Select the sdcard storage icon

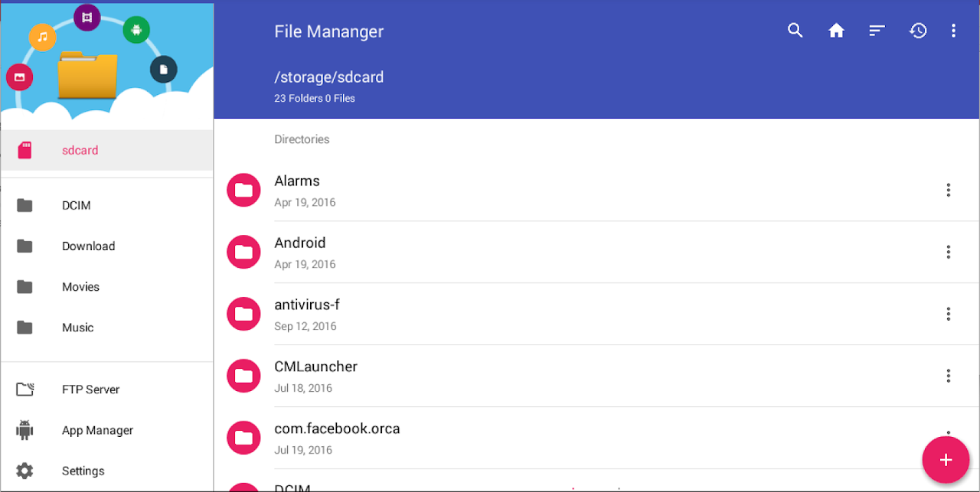coord(24,150)
